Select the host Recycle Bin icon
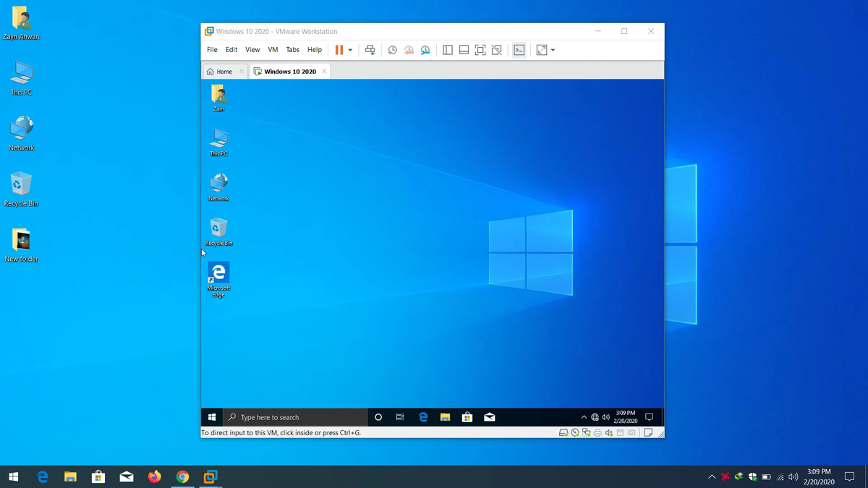The width and height of the screenshot is (868, 488). coord(21,189)
